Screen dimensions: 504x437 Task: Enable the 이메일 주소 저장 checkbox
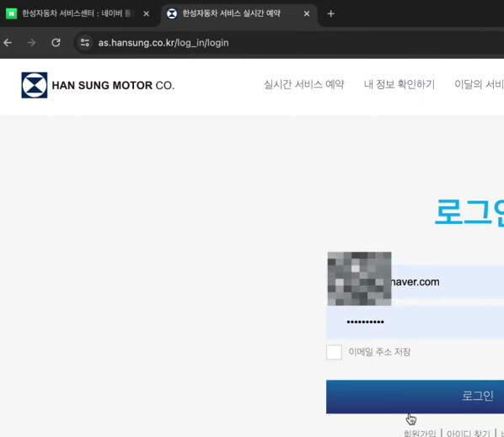(x=334, y=352)
